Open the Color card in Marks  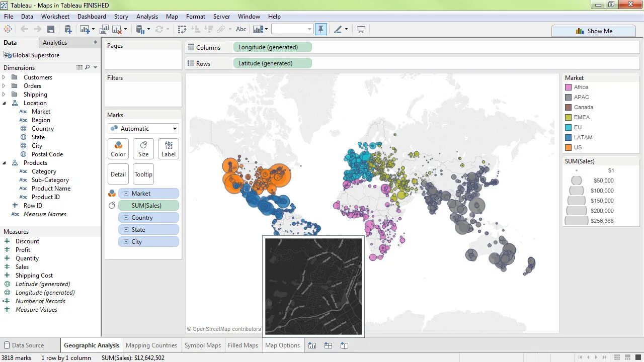[x=118, y=149]
